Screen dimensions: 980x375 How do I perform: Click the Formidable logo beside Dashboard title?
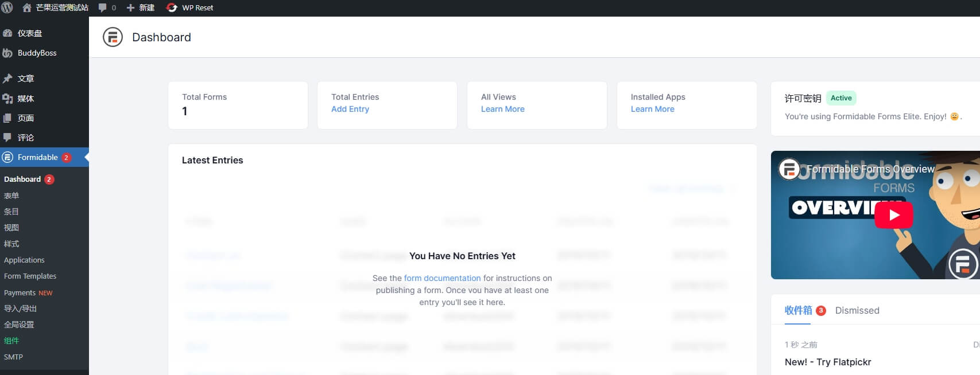tap(113, 37)
